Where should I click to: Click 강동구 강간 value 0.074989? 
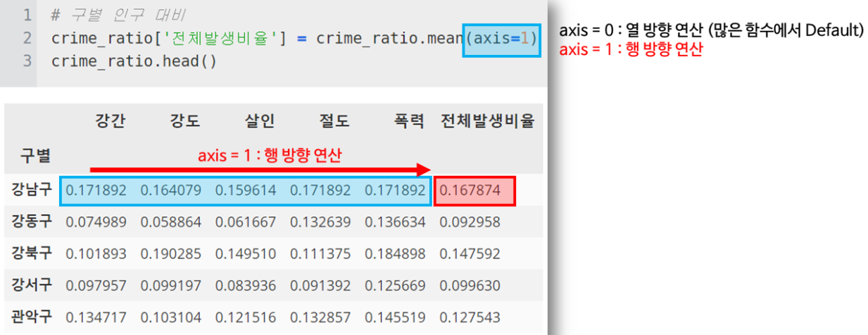(x=96, y=222)
